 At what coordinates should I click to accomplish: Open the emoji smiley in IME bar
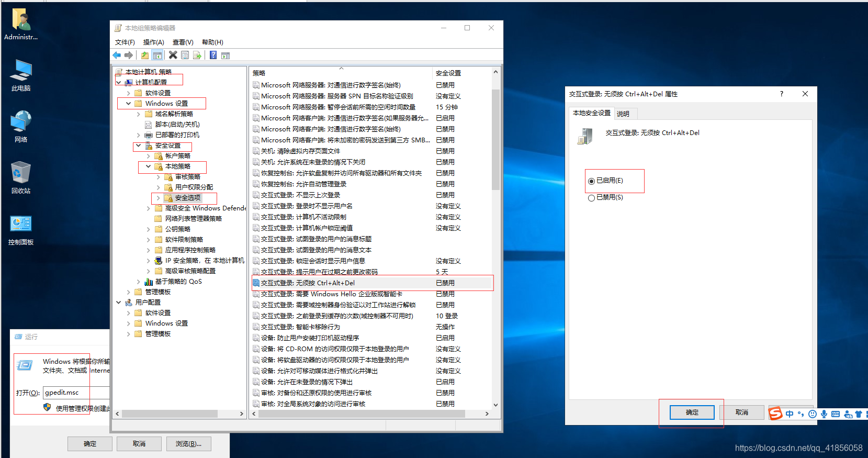click(813, 414)
